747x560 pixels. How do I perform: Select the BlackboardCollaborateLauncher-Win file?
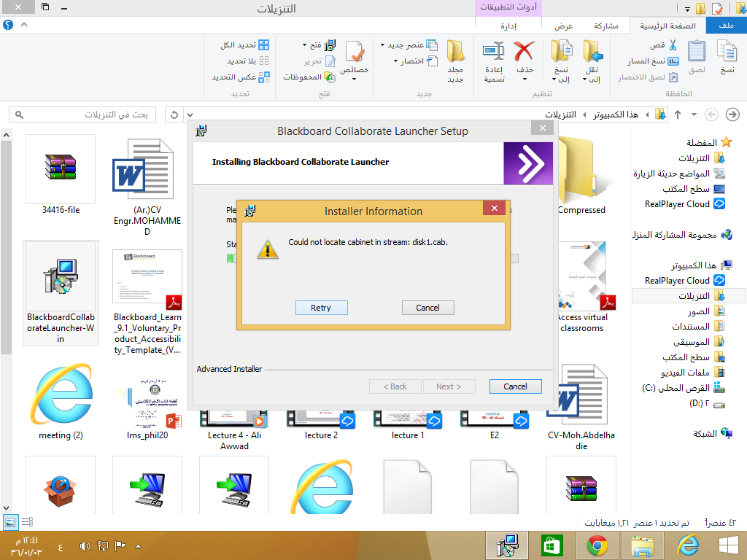(x=61, y=293)
